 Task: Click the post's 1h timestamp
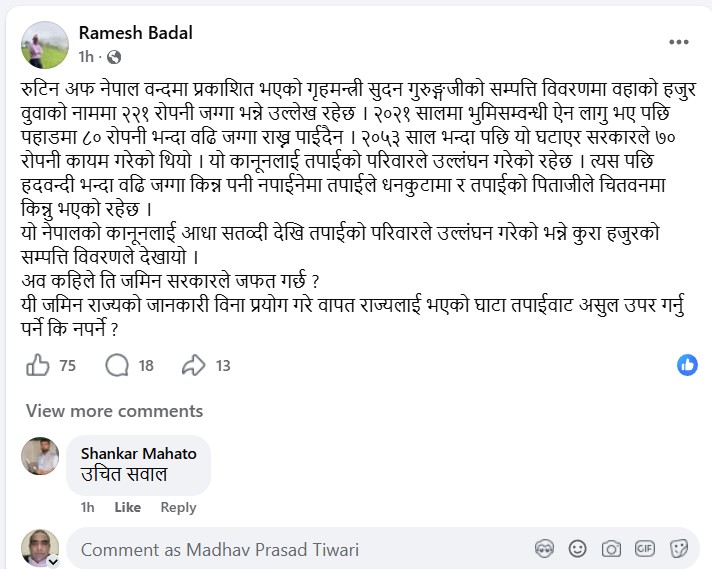pos(85,56)
